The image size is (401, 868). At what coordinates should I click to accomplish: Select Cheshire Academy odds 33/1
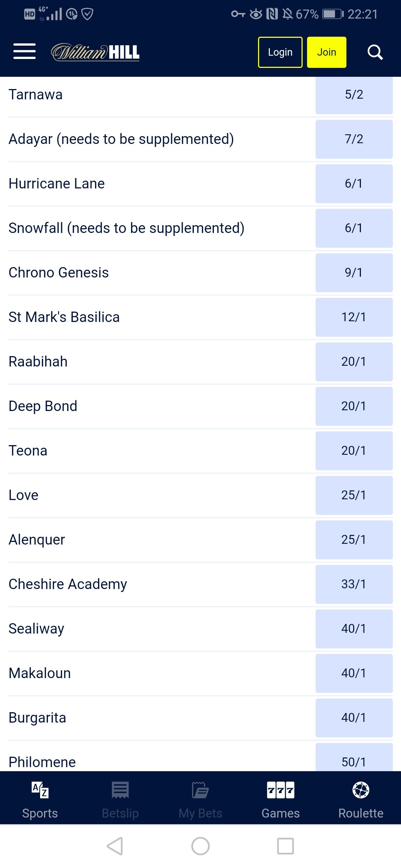point(354,584)
